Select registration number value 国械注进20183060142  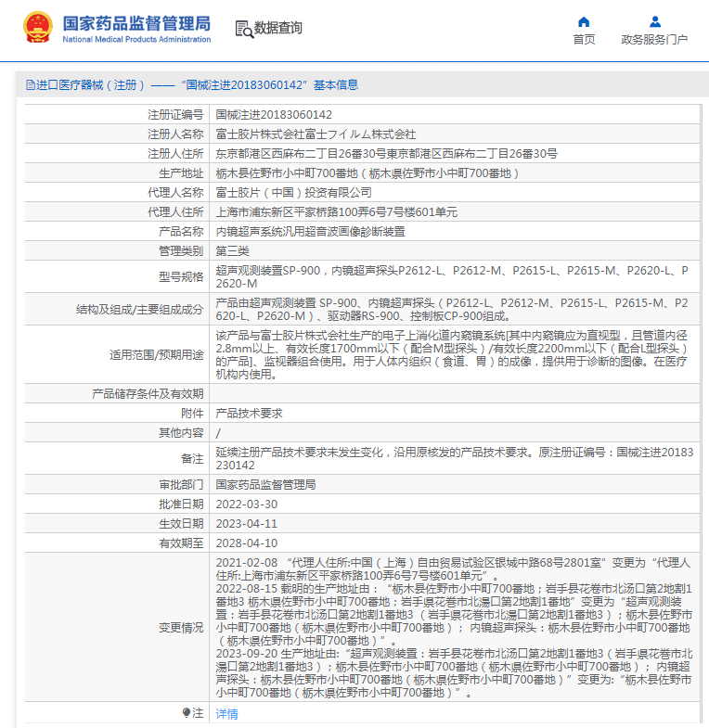tap(274, 115)
